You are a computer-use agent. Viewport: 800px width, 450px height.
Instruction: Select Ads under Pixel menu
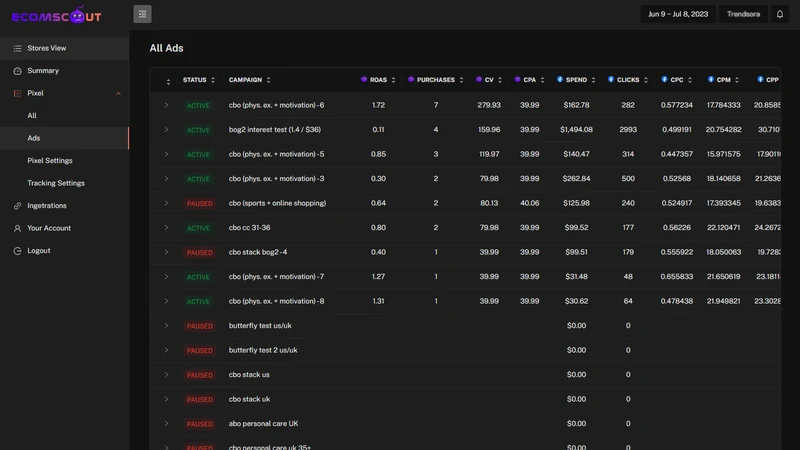[64, 138]
